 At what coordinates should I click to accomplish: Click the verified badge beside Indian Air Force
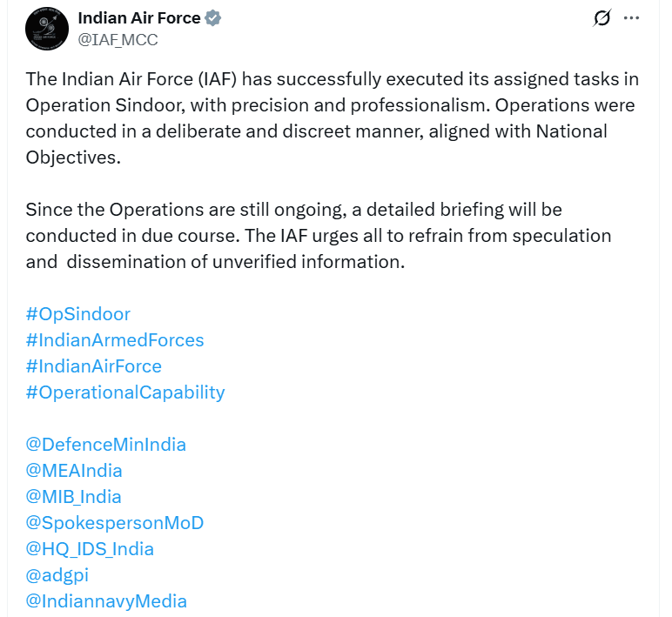(x=212, y=18)
